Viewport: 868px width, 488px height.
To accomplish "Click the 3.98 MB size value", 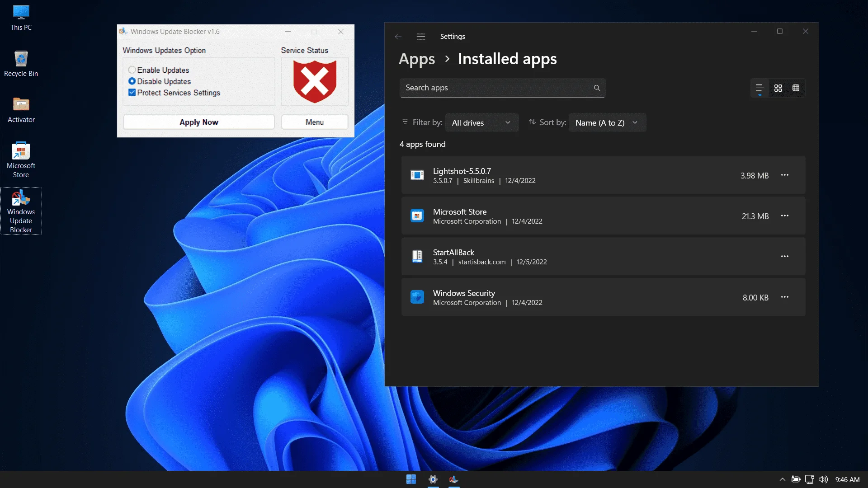I will coord(755,176).
